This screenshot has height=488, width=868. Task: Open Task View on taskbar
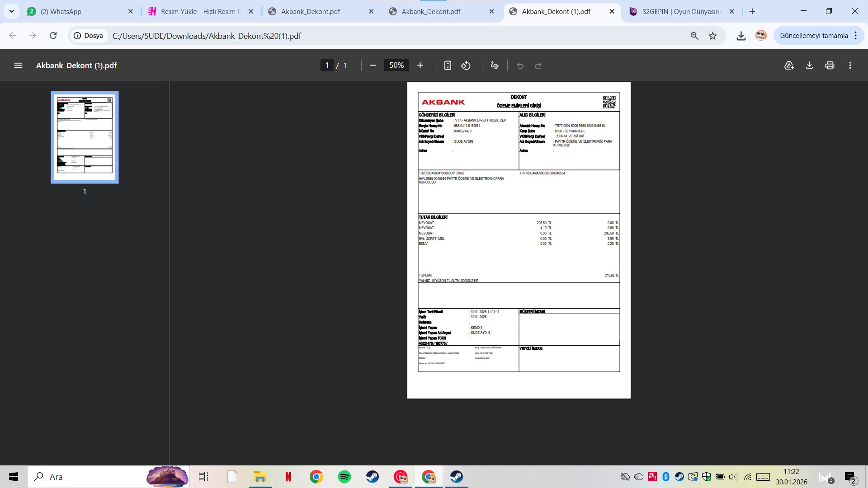coord(203,477)
